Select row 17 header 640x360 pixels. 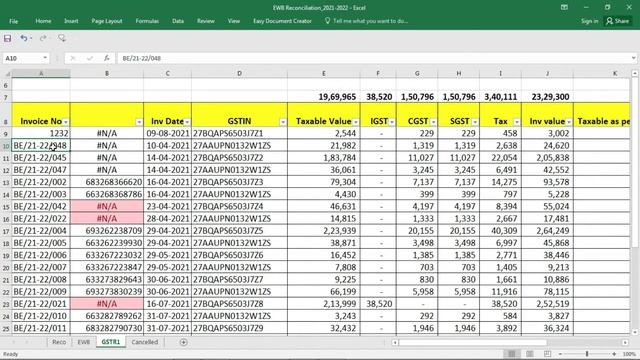(x=6, y=231)
